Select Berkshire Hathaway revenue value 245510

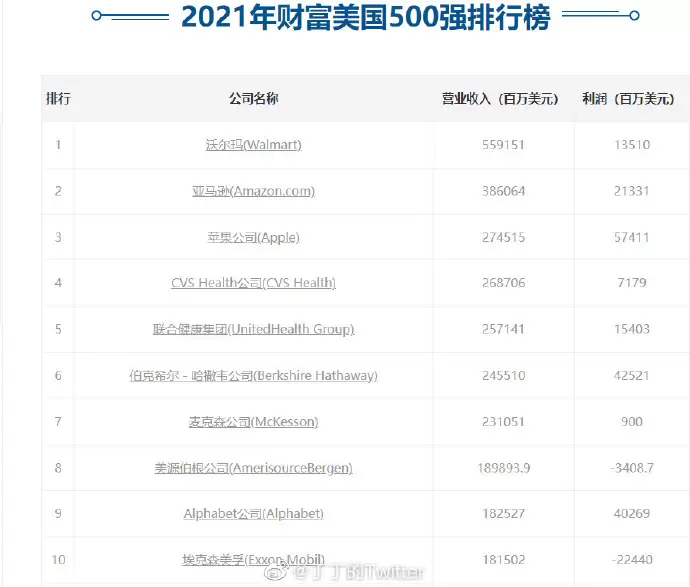[503, 376]
